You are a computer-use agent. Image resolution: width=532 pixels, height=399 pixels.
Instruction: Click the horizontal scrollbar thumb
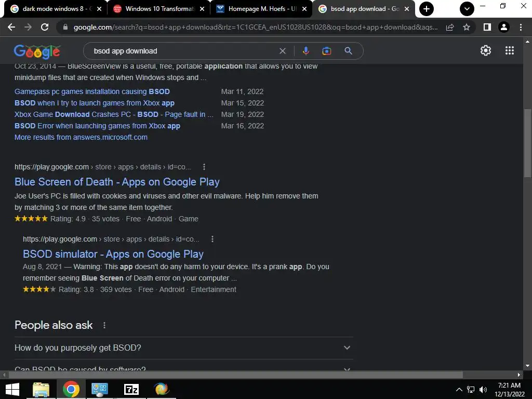[236, 375]
